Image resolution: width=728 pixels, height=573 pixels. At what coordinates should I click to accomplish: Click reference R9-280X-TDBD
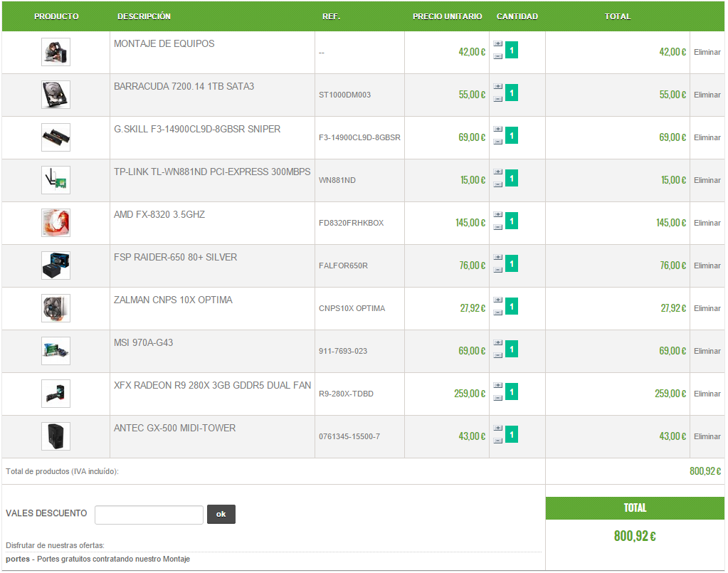pyautogui.click(x=346, y=394)
